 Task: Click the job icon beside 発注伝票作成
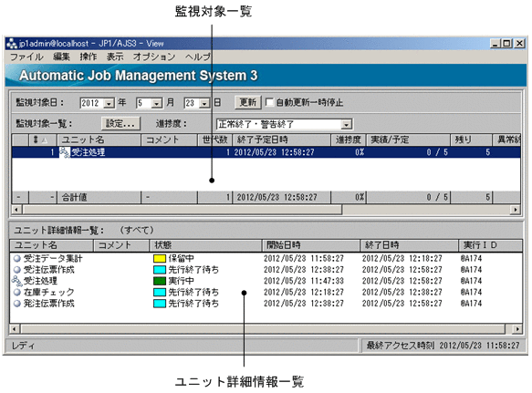pyautogui.click(x=17, y=303)
